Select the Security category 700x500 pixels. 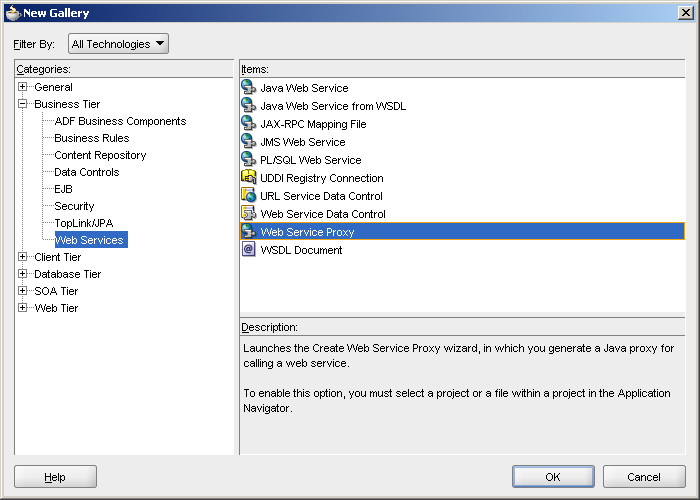(74, 206)
